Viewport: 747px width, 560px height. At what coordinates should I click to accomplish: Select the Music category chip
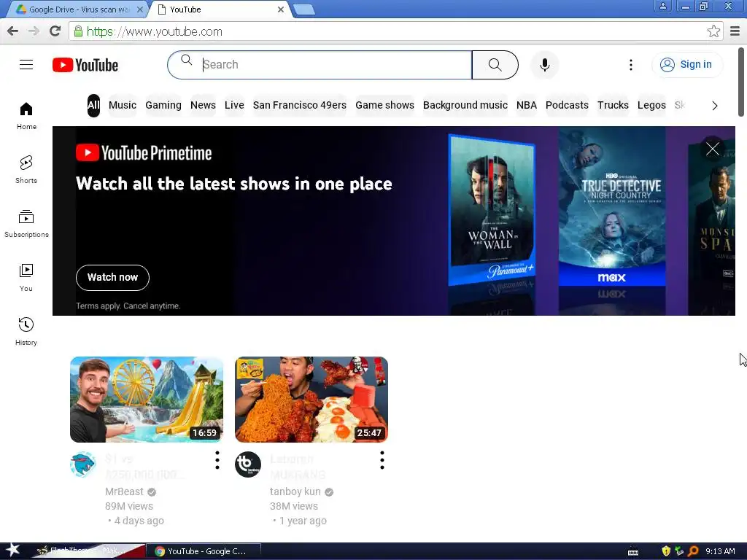(123, 105)
